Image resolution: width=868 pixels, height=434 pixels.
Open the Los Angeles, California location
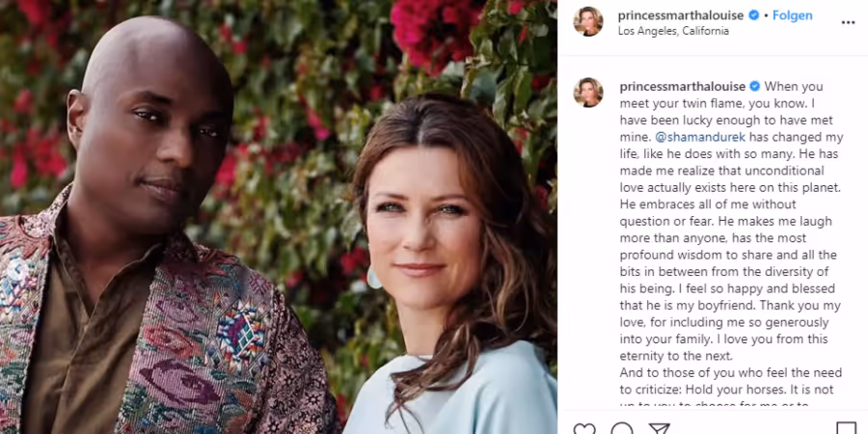point(673,31)
